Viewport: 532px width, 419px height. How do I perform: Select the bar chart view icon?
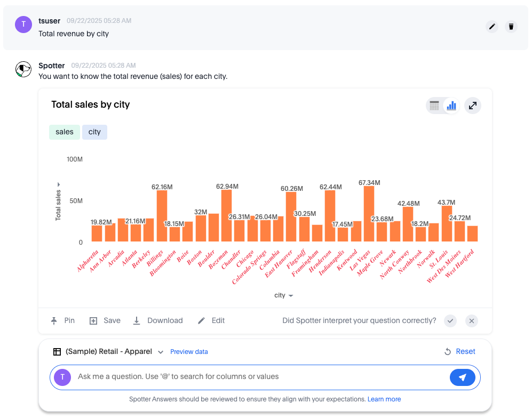tap(451, 106)
